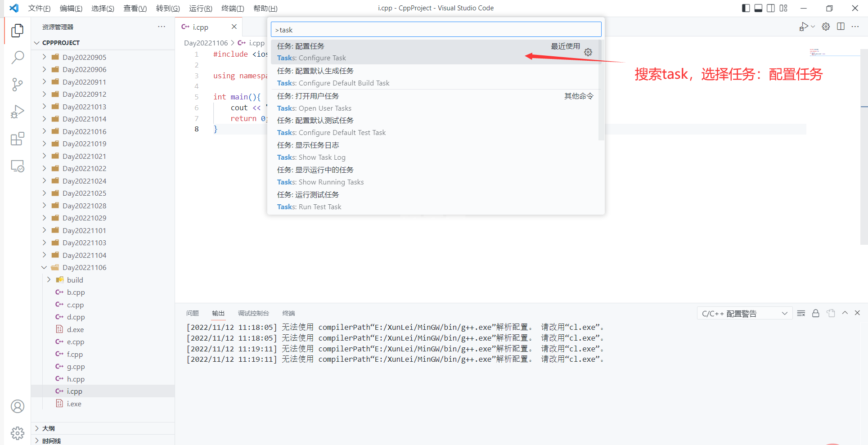Click the command palette list scrollbar
This screenshot has width=868, height=445.
coord(601,90)
